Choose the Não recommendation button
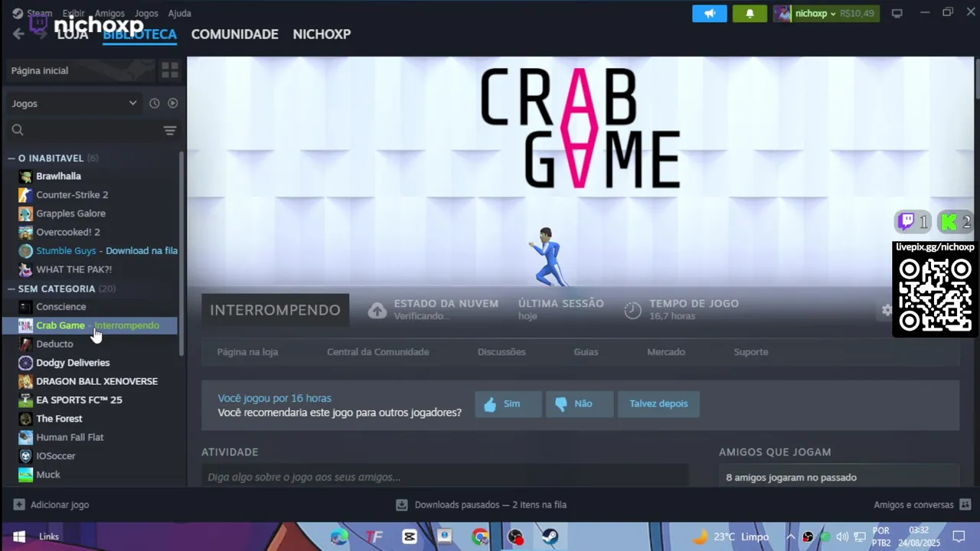Viewport: 980px width, 551px height. (580, 404)
